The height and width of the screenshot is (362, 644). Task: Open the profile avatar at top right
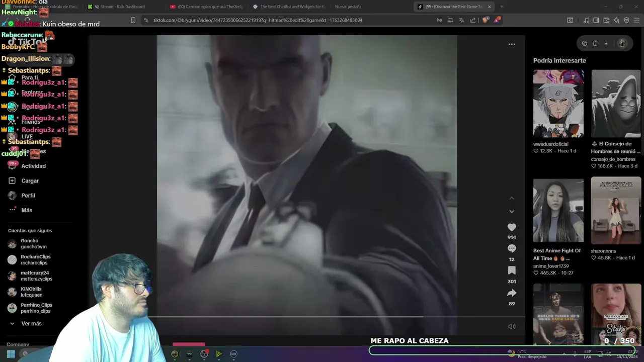pyautogui.click(x=623, y=43)
